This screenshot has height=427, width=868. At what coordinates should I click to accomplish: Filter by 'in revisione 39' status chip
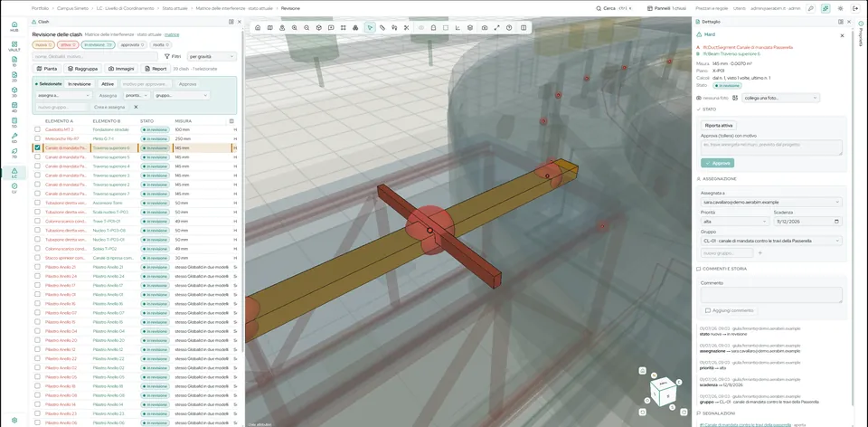(x=98, y=45)
